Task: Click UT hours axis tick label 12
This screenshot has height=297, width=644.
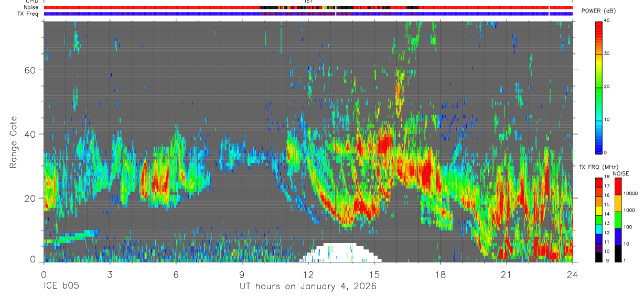Action: click(308, 274)
